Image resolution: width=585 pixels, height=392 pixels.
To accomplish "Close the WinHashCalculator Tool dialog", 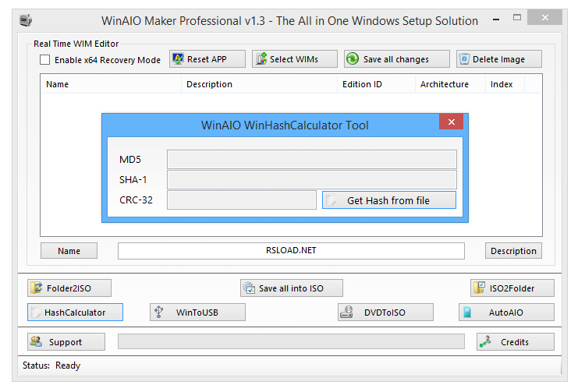I will coord(451,122).
